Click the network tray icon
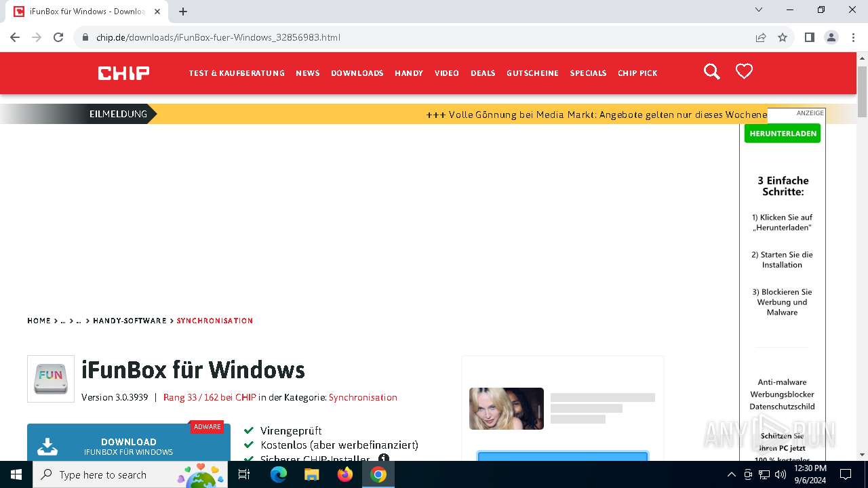Screen dimensions: 868x488 click(764, 474)
